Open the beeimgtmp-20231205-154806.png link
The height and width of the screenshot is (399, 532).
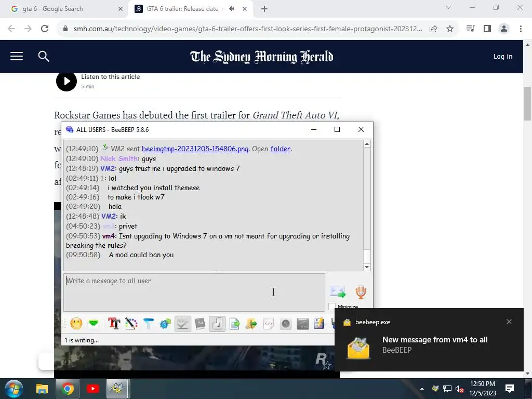[195, 149]
